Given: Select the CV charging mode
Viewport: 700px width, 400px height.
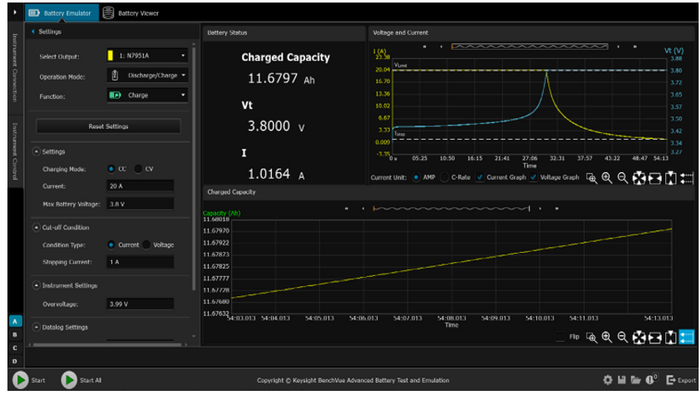Looking at the screenshot, I should click(139, 169).
